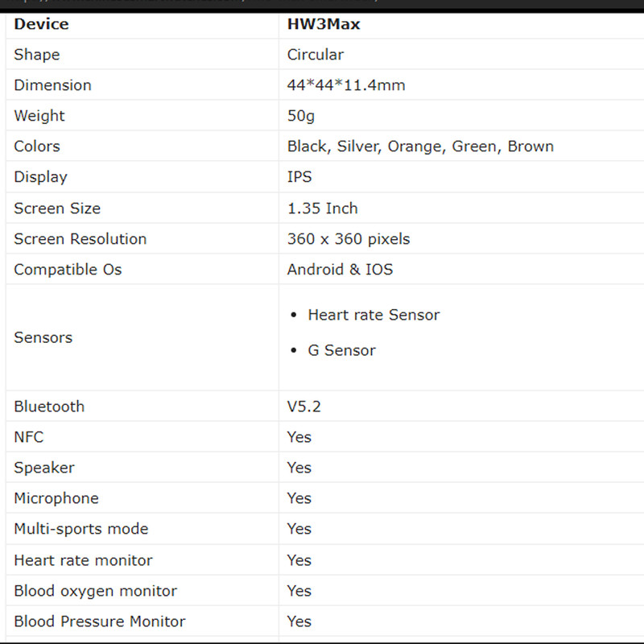This screenshot has height=644, width=644.
Task: Click the Heart rate Sensor bullet item
Action: coord(374,315)
